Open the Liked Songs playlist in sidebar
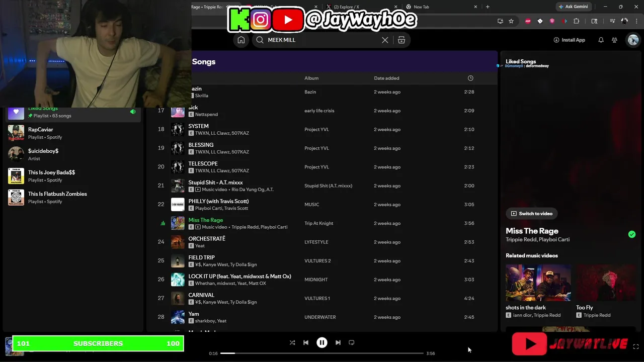Image resolution: width=644 pixels, height=362 pixels. pyautogui.click(x=72, y=112)
